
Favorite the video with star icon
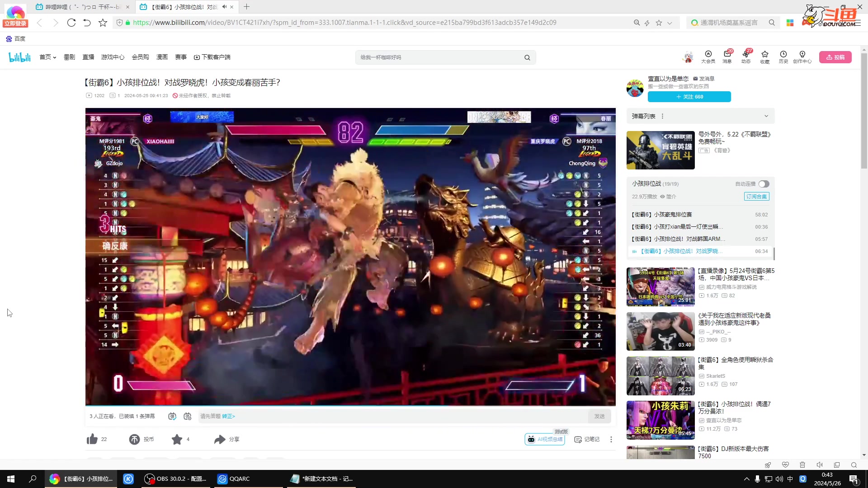coord(177,439)
